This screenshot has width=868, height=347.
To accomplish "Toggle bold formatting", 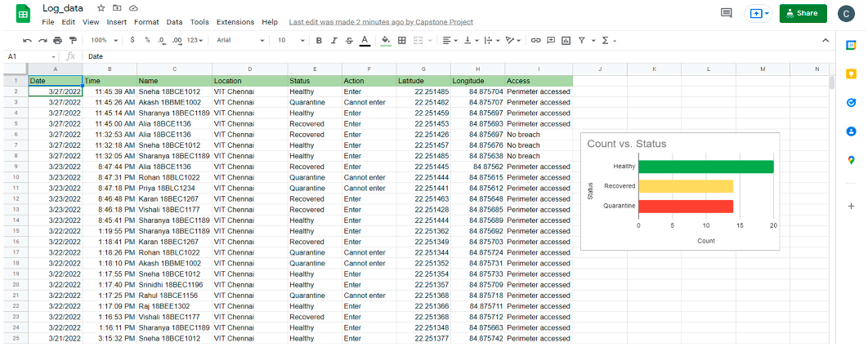I will [x=319, y=40].
